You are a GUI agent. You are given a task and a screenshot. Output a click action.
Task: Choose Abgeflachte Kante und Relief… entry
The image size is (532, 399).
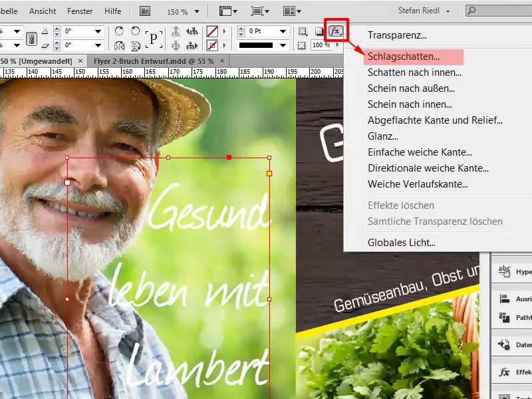point(436,120)
